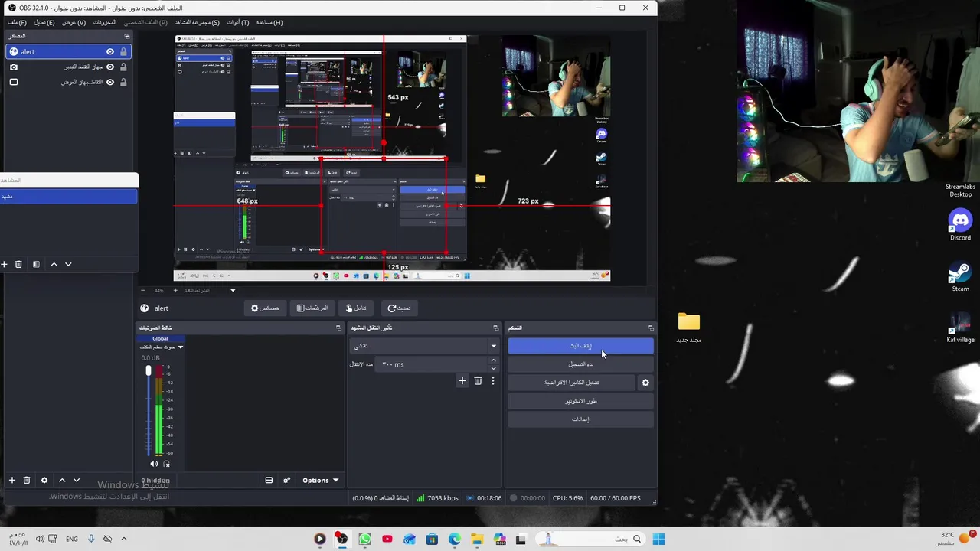The width and height of the screenshot is (980, 551).
Task: Move source up with arrow below mixer
Action: (62, 480)
